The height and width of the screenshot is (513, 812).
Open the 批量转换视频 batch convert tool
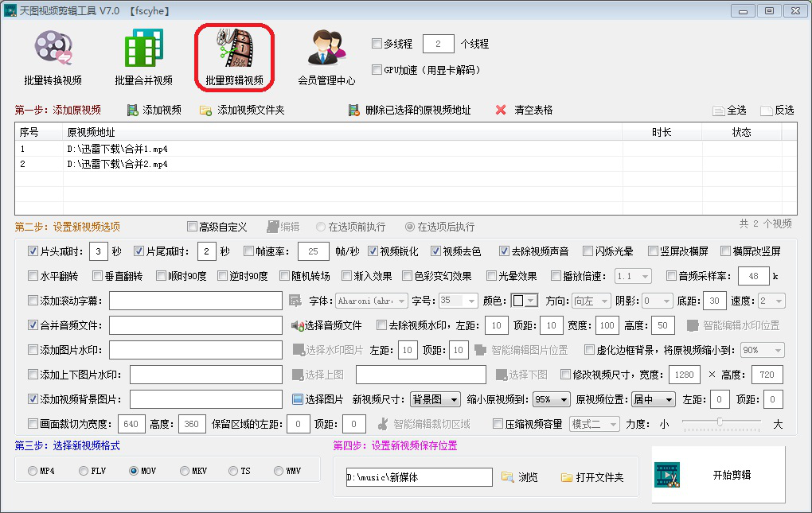53,56
